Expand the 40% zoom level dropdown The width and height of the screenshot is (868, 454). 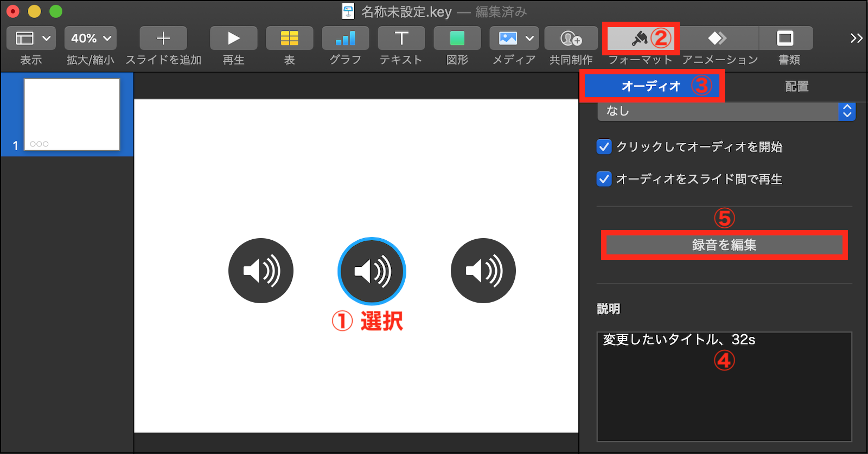pyautogui.click(x=91, y=39)
